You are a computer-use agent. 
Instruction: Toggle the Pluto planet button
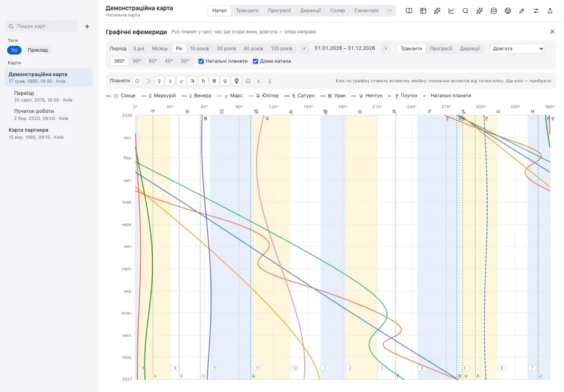(x=236, y=81)
